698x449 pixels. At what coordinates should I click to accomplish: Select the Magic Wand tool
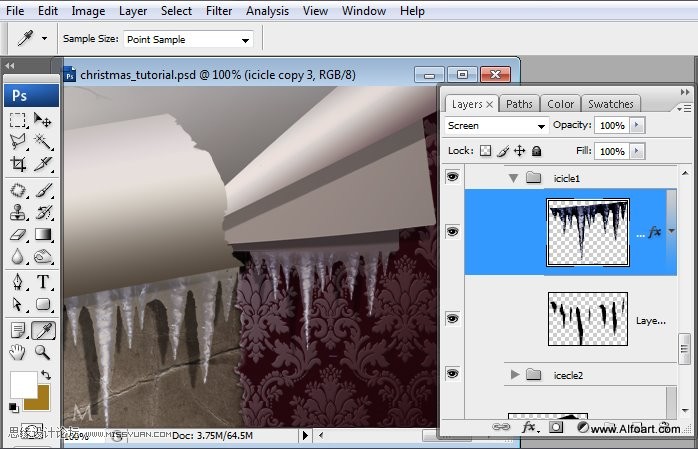click(43, 143)
